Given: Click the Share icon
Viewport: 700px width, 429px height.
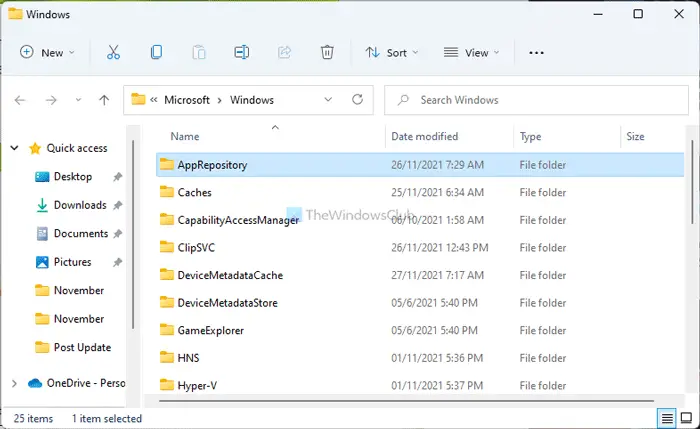Looking at the screenshot, I should [x=284, y=52].
